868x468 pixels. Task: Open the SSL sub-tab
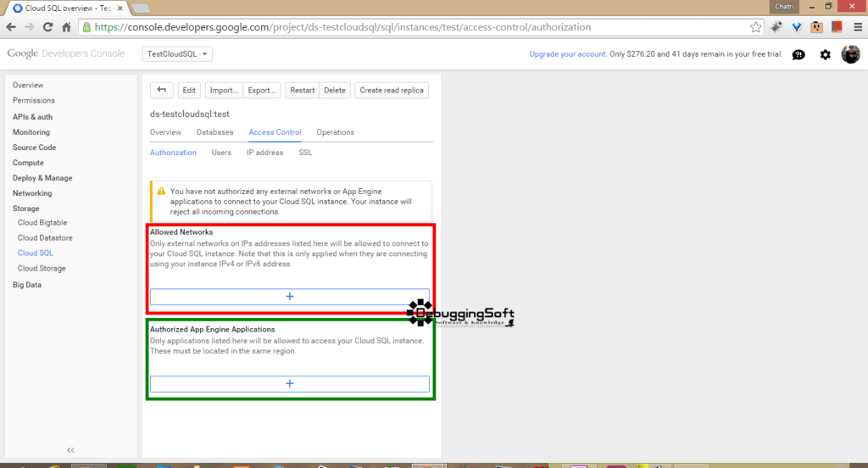(305, 153)
